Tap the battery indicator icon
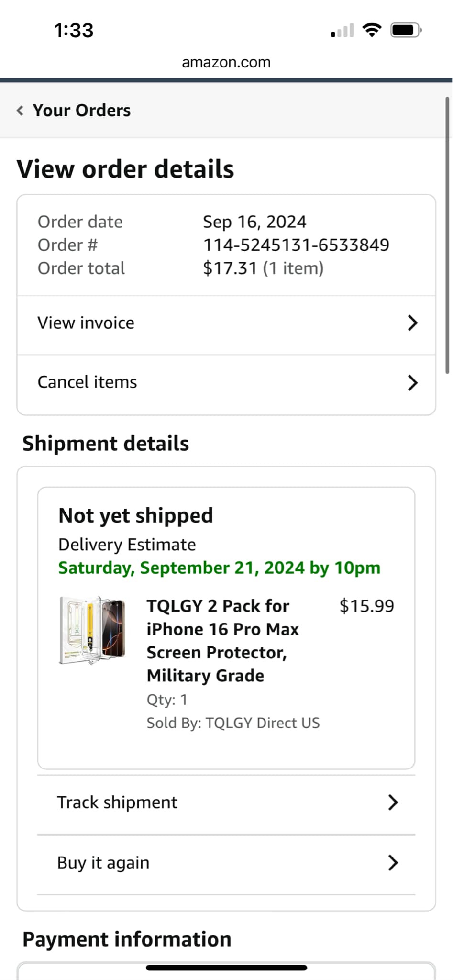The image size is (453, 980). 406,31
